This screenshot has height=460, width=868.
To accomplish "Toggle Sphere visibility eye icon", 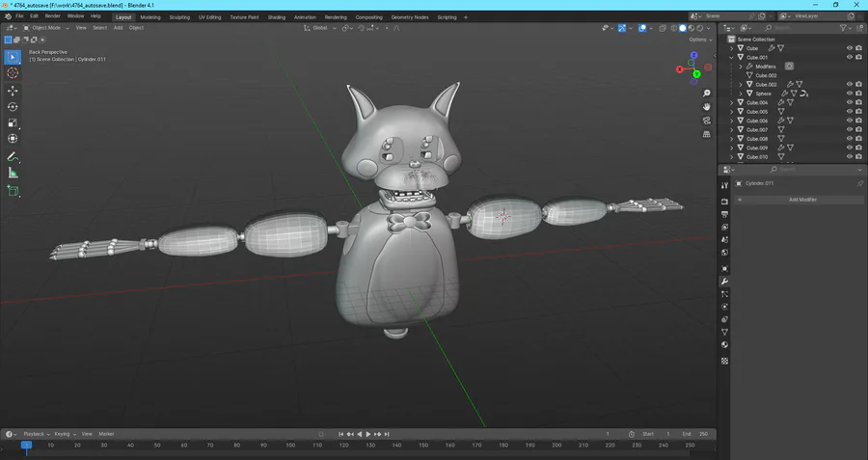I will pos(850,94).
